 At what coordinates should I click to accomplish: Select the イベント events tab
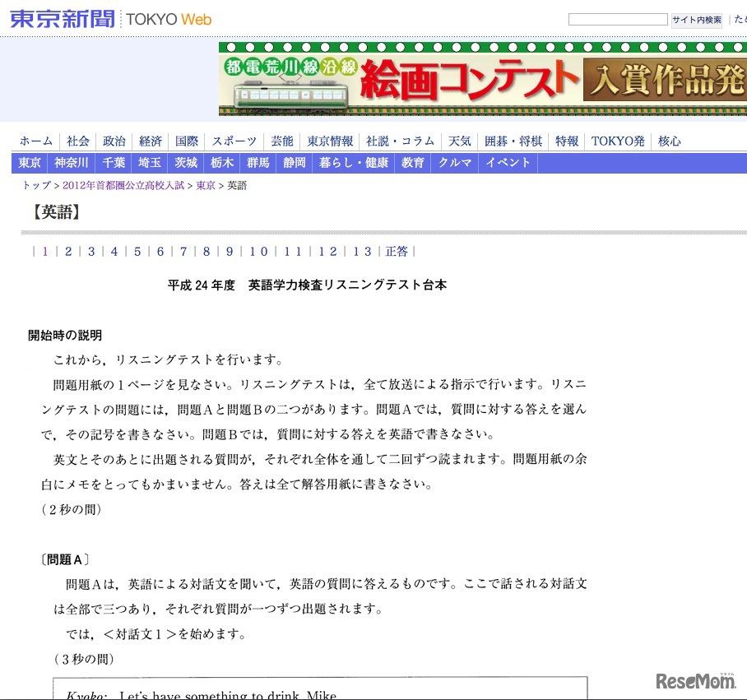[508, 163]
